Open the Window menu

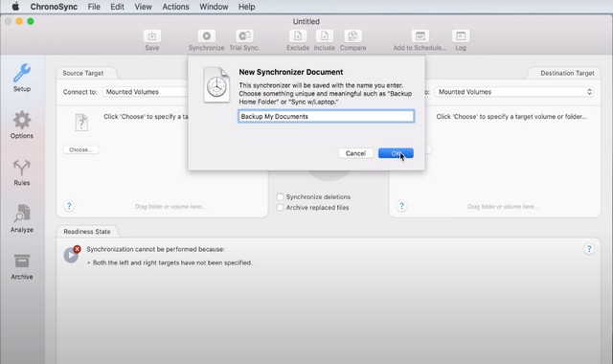click(214, 7)
